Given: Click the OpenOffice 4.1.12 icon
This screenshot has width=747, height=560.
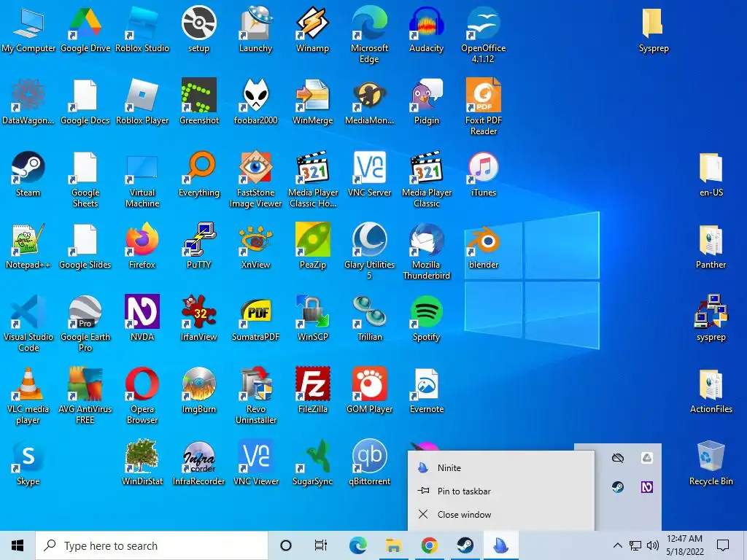Looking at the screenshot, I should pyautogui.click(x=483, y=35).
